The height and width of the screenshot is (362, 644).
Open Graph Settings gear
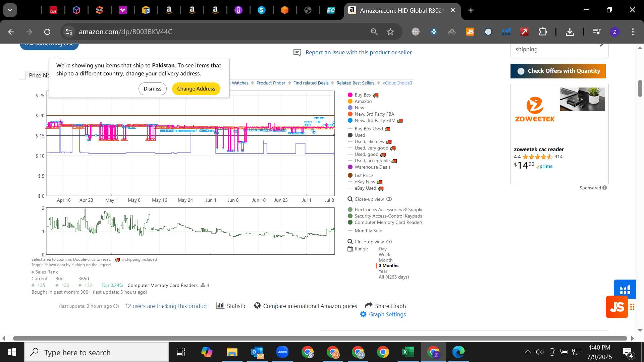(383, 315)
